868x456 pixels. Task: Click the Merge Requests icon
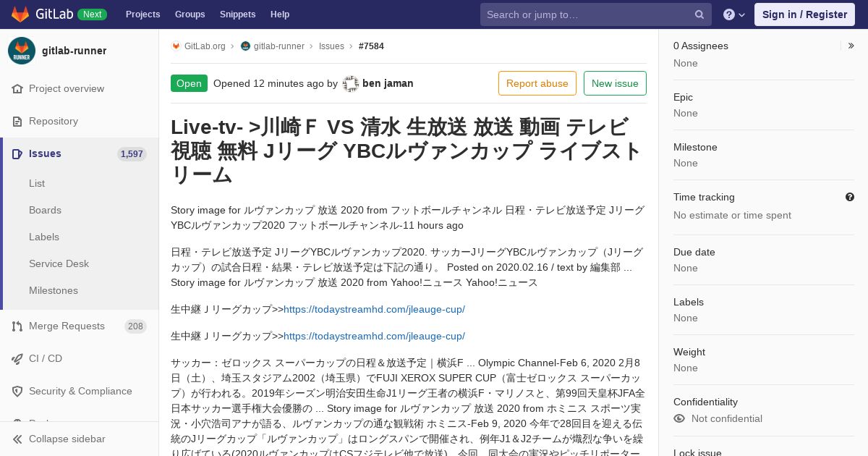click(x=17, y=326)
